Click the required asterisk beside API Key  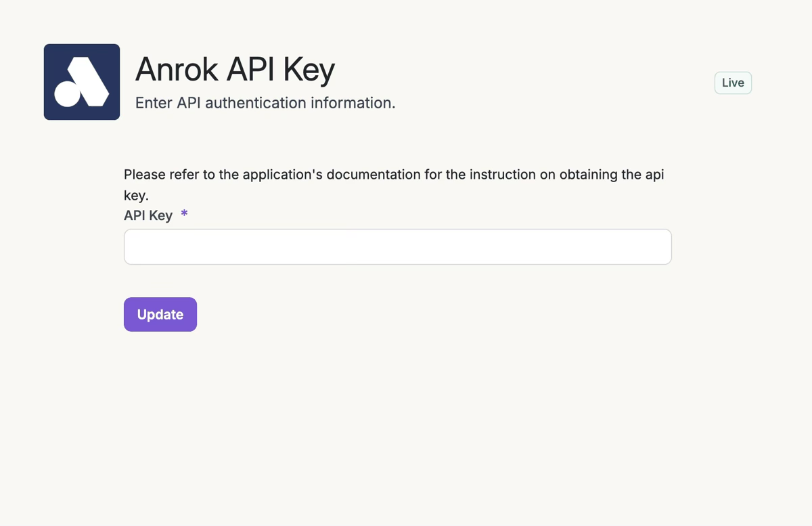pyautogui.click(x=184, y=215)
